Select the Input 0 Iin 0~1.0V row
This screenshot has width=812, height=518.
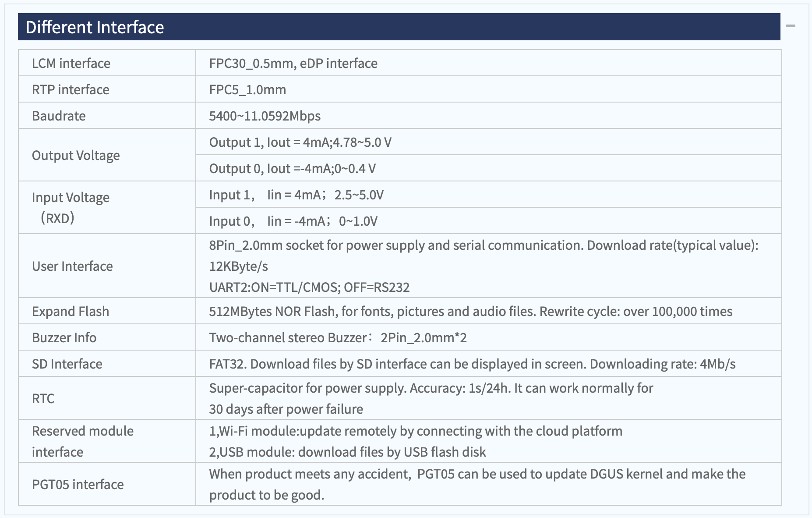488,221
